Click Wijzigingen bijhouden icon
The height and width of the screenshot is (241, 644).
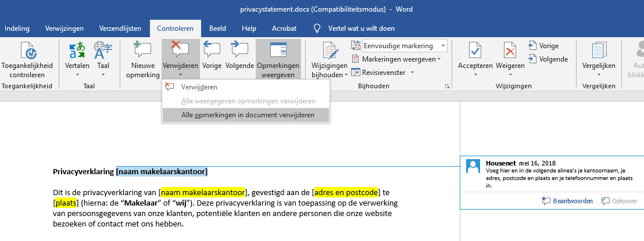tap(330, 51)
